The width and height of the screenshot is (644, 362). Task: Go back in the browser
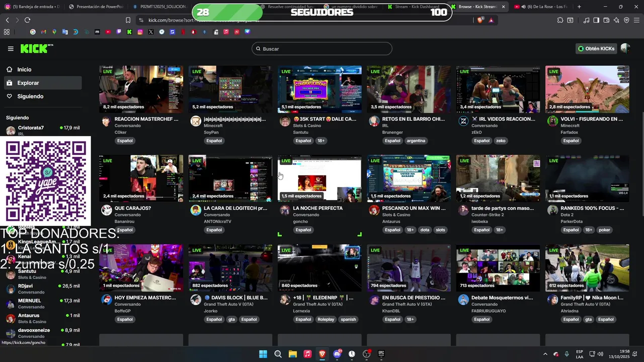pyautogui.click(x=7, y=20)
